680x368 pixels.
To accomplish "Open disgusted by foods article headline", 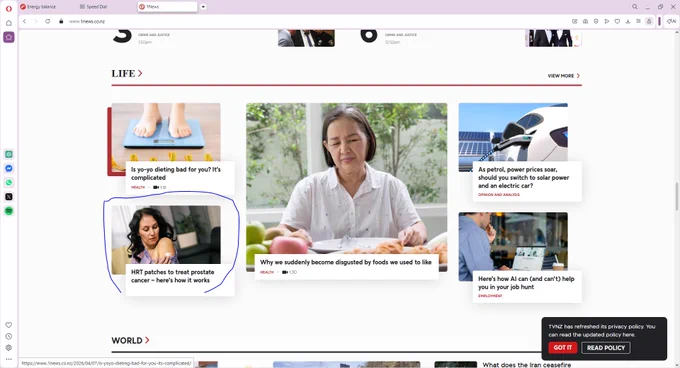I will point(346,262).
